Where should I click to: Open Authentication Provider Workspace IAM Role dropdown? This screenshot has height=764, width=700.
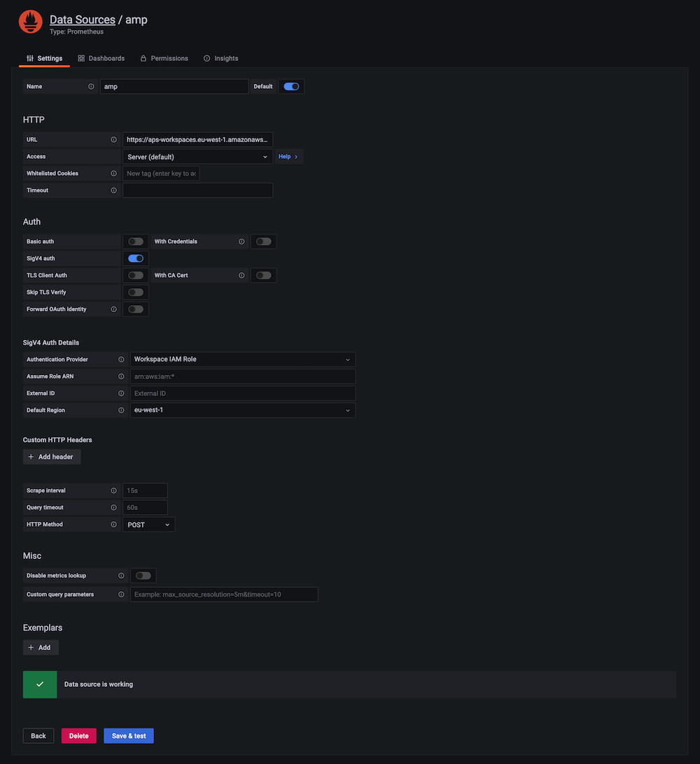243,360
